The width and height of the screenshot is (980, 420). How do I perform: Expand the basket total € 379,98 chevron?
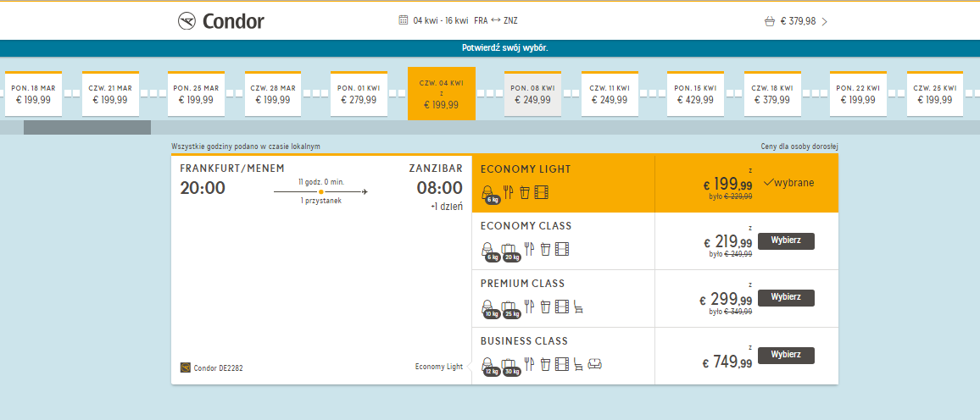[824, 22]
